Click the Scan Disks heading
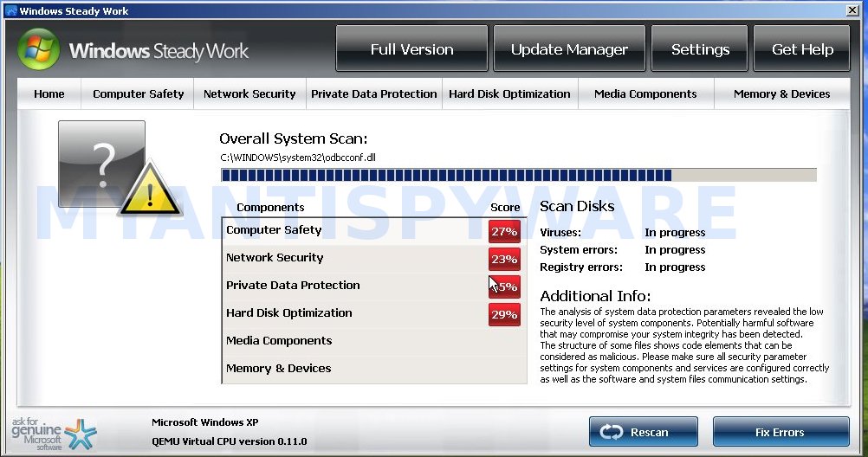 click(577, 206)
